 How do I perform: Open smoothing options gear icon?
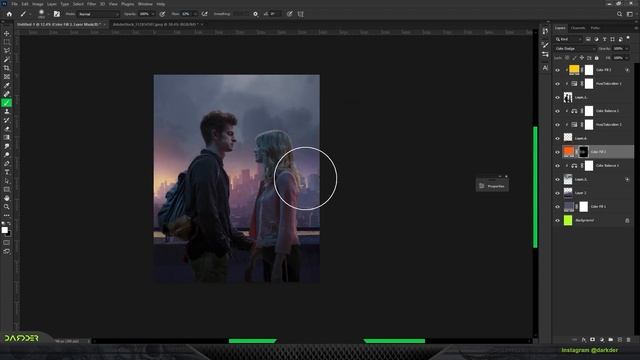tap(256, 14)
